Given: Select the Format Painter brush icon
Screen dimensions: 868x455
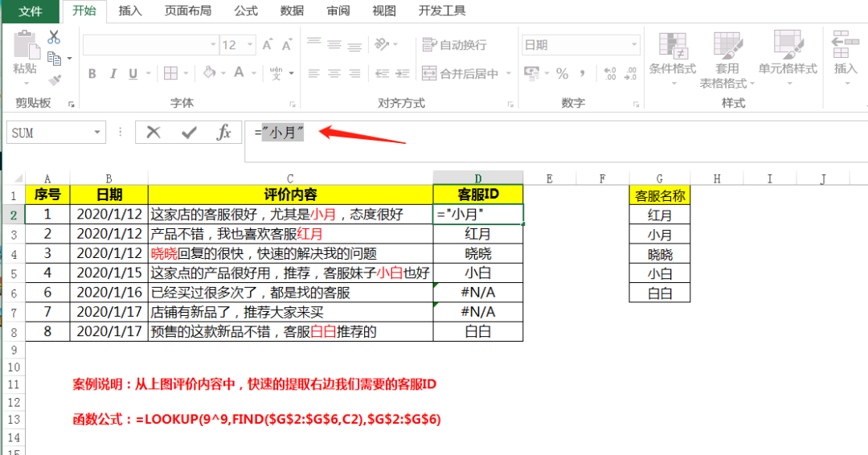Looking at the screenshot, I should [x=55, y=81].
